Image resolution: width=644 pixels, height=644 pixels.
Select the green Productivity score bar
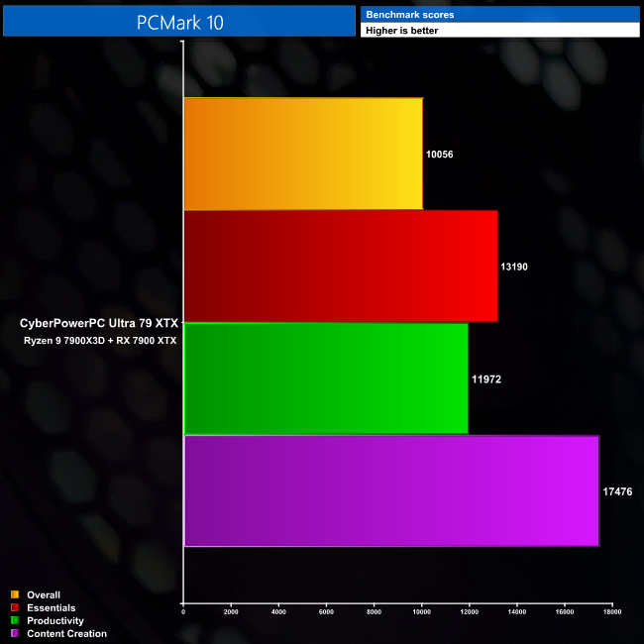[x=326, y=378]
